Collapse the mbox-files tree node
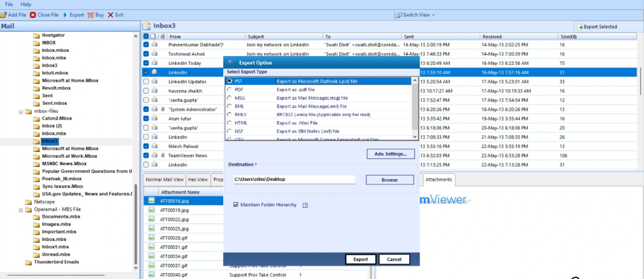644x279 pixels. pos(21,111)
